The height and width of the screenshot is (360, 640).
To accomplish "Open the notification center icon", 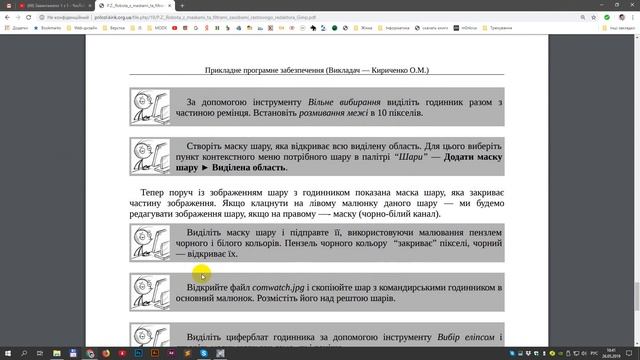I will [629, 353].
